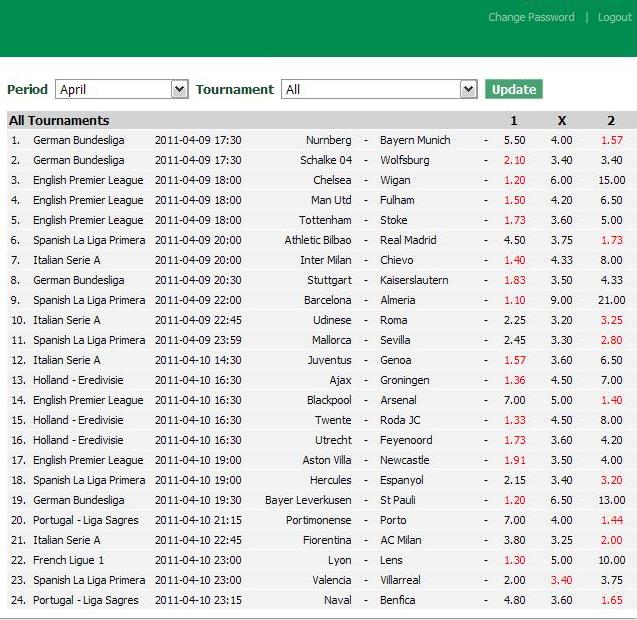Viewport: 637px width, 620px height.
Task: Select the Portimonense team name
Action: (318, 520)
